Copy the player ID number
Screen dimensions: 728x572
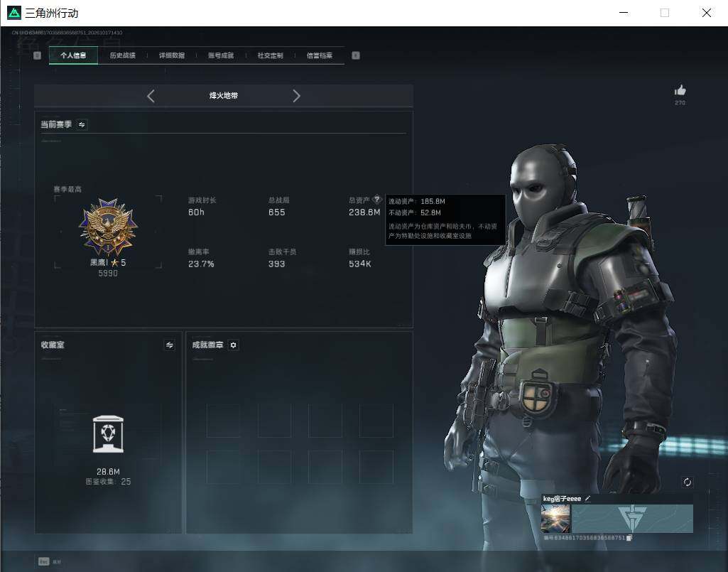(629, 538)
